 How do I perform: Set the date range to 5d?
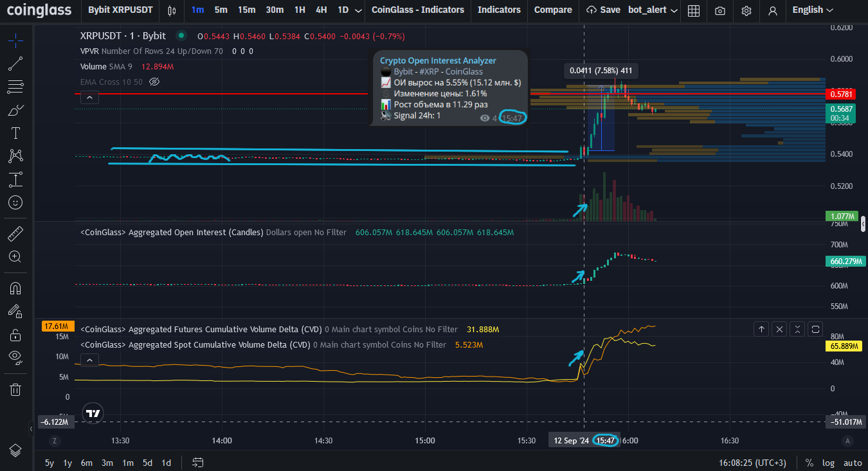[147, 463]
